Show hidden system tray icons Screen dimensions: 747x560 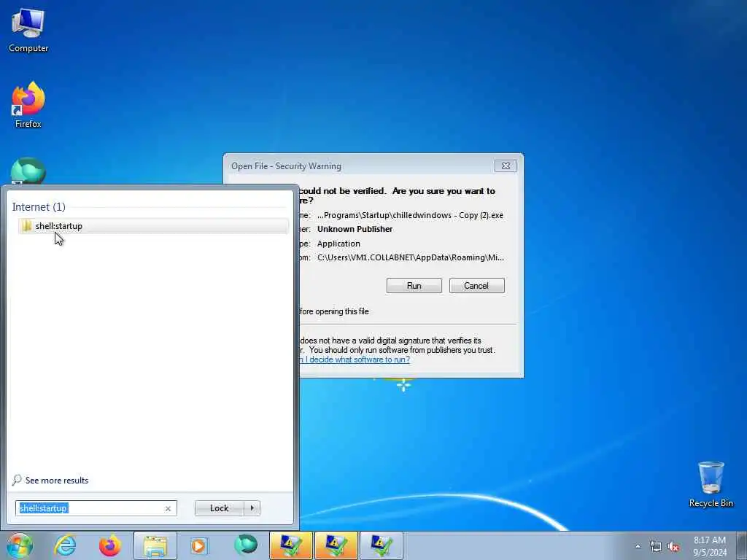point(638,547)
